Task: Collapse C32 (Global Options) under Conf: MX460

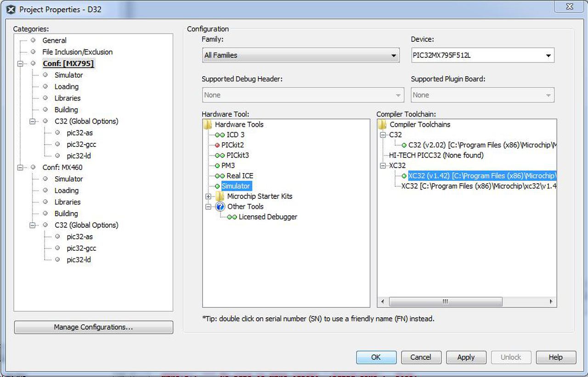Action: pyautogui.click(x=33, y=225)
